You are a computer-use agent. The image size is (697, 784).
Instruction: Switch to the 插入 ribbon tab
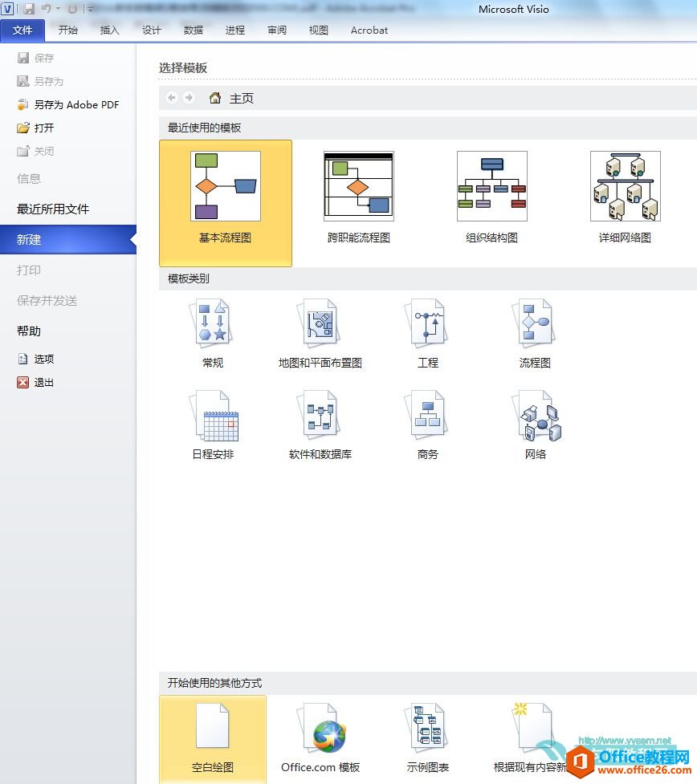[x=109, y=30]
